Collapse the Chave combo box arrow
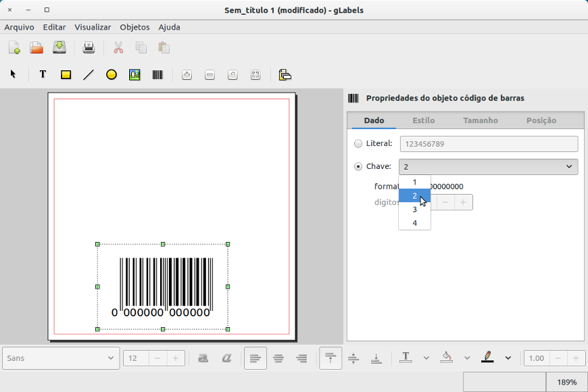 pos(569,166)
